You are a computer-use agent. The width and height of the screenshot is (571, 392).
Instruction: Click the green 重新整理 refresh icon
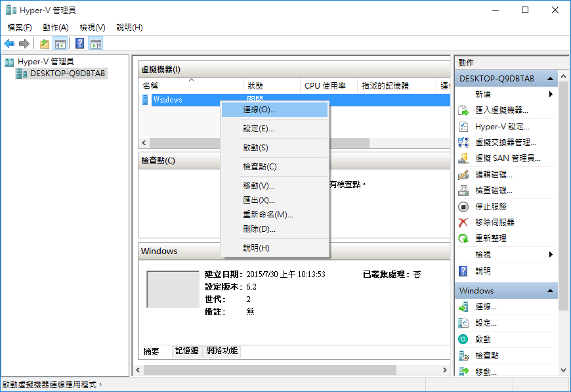click(463, 238)
